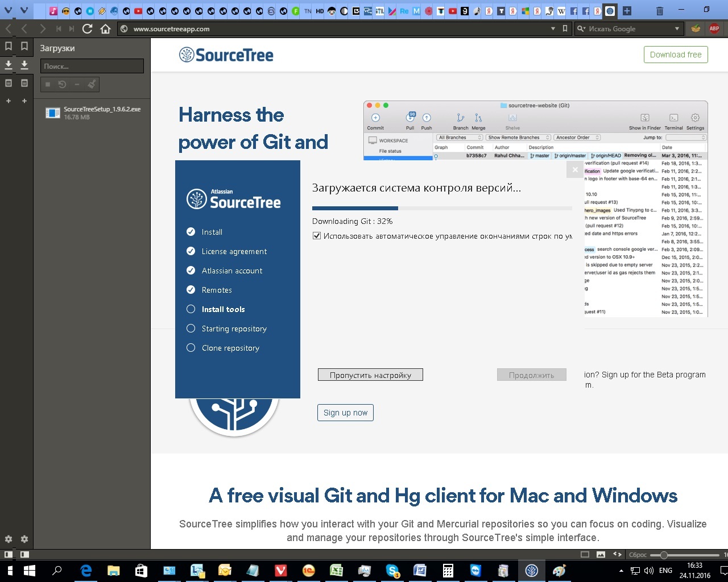
Task: Open Paint from the taskbar
Action: click(560, 571)
